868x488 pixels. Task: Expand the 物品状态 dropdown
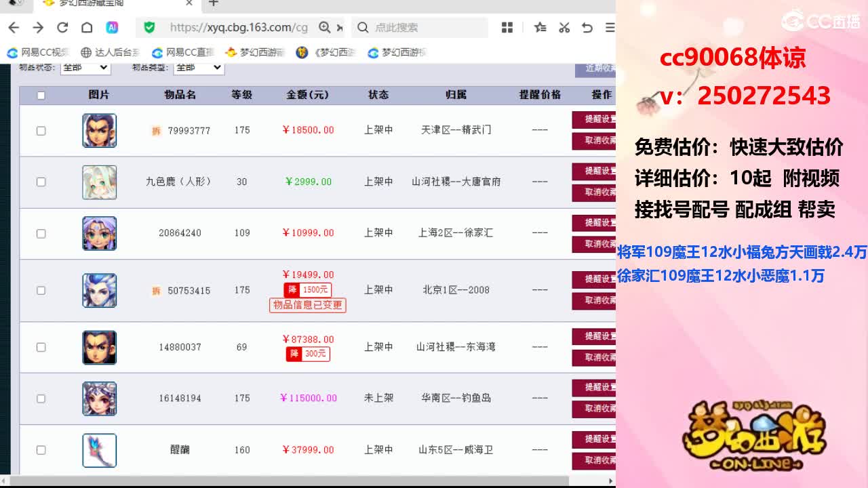[x=85, y=67]
